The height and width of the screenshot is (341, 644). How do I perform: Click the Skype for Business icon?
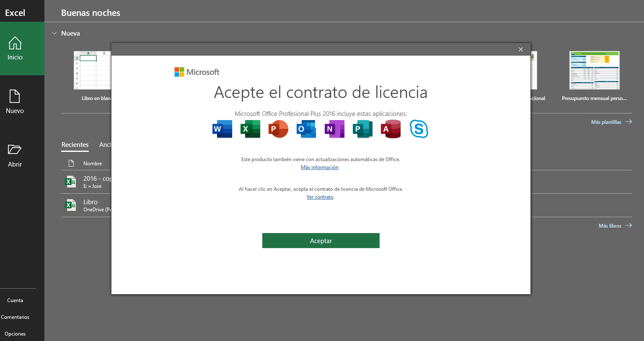419,129
